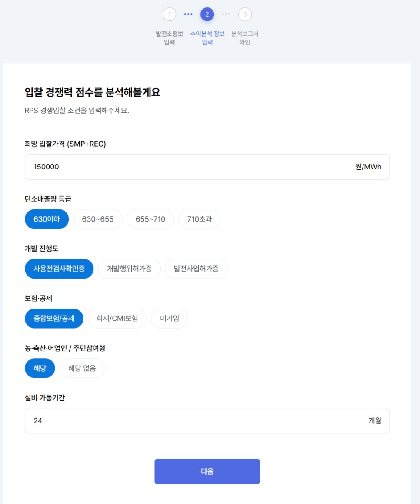Choose 화재/CMI보험 insurance option
This screenshot has height=504, width=420.
(x=117, y=319)
